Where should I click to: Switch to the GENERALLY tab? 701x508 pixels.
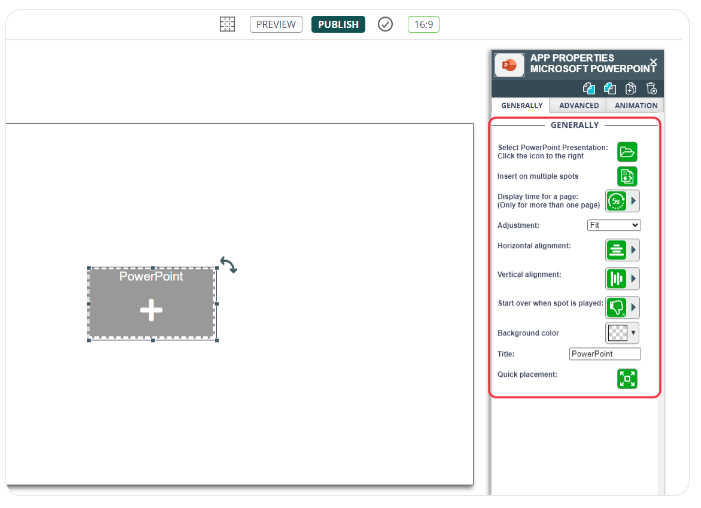(521, 106)
